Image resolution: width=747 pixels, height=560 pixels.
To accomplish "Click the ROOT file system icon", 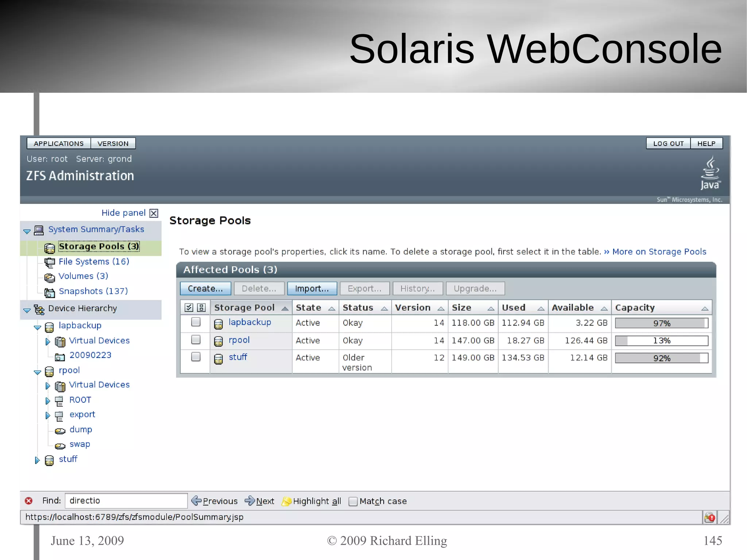I will pos(59,401).
